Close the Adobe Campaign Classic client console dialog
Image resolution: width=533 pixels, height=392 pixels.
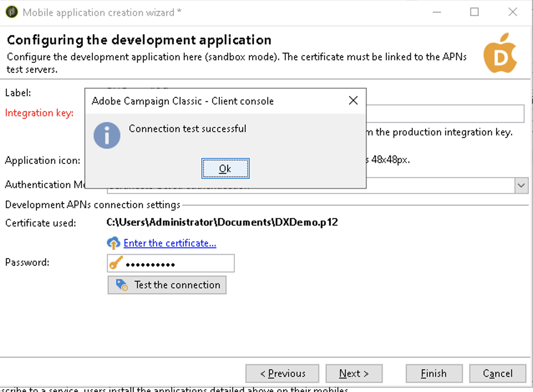point(353,101)
